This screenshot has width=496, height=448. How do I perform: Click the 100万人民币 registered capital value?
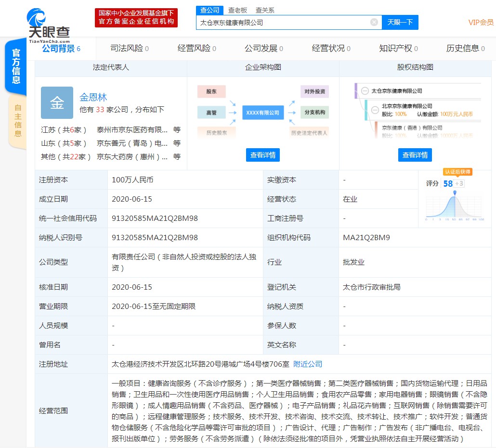[x=132, y=180]
